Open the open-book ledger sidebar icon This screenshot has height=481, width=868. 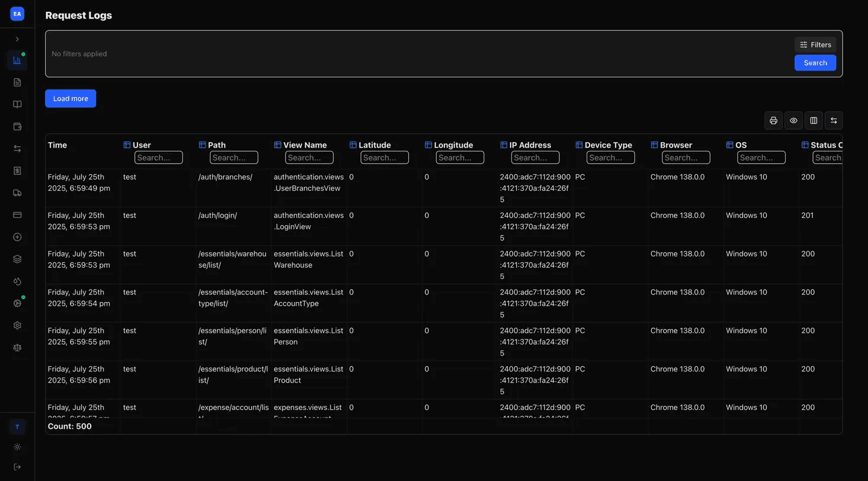pyautogui.click(x=17, y=104)
